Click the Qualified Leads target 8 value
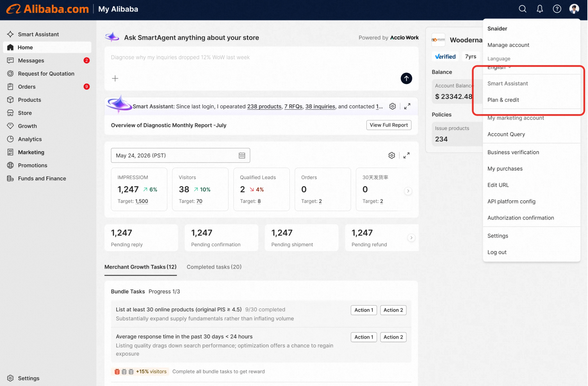Screen dimensions: 588x386 259,201
